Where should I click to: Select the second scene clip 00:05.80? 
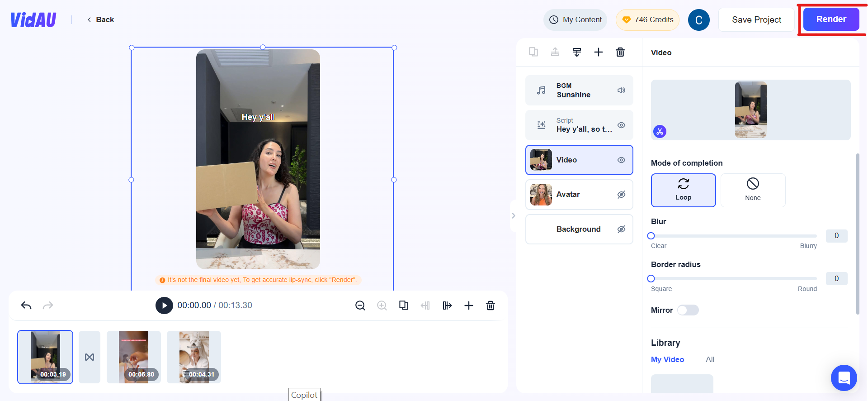[134, 357]
